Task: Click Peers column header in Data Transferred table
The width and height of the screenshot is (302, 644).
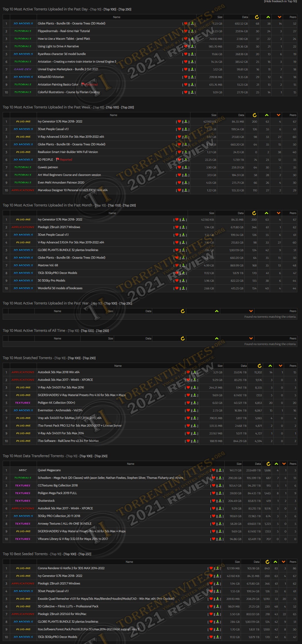Action: click(x=293, y=464)
